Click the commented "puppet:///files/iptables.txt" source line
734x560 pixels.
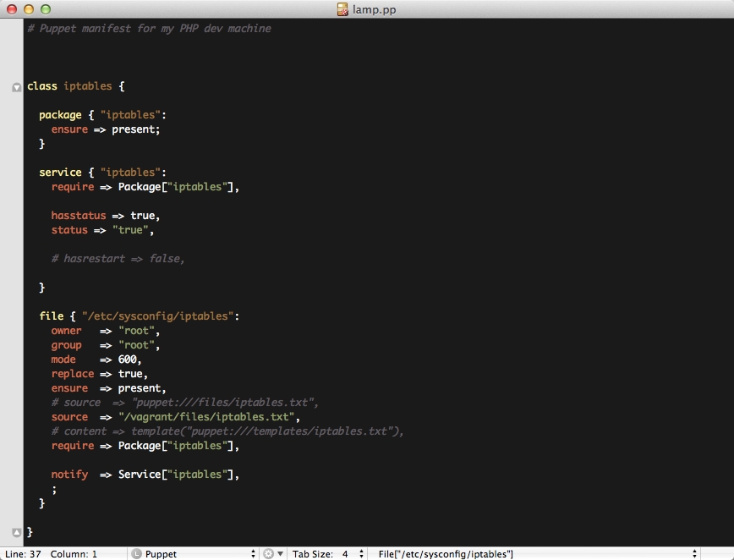pyautogui.click(x=185, y=403)
